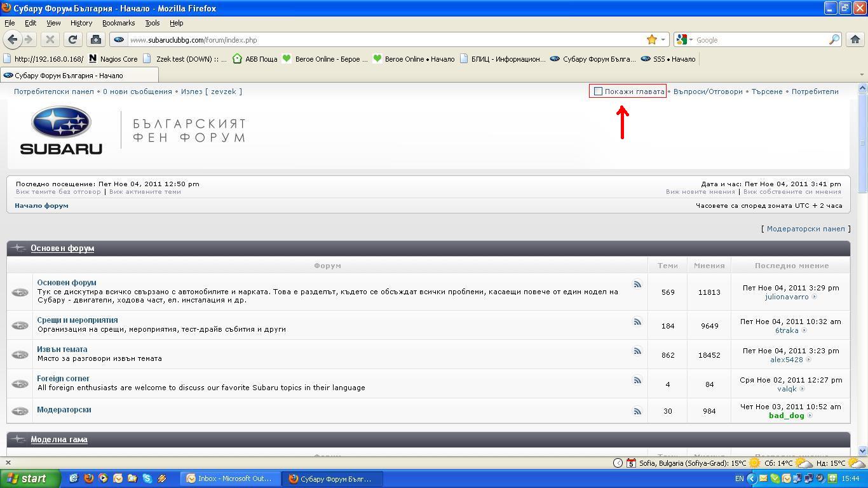Run the search with the magnifier icon
The width and height of the screenshot is (868, 488).
pos(834,39)
